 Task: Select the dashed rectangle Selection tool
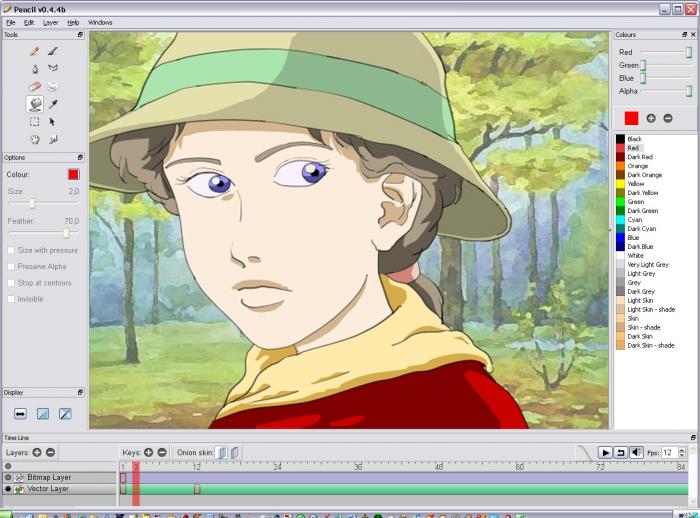34,121
